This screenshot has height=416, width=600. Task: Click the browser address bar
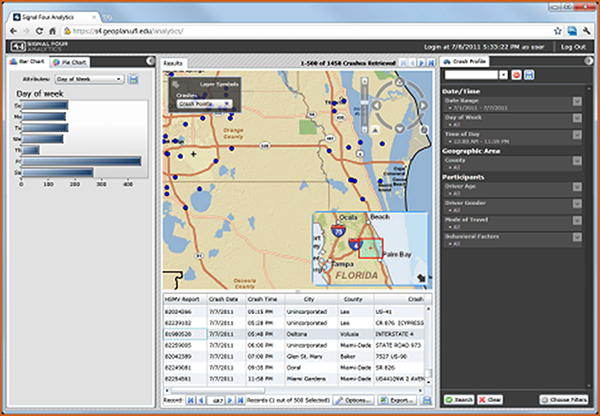point(306,31)
